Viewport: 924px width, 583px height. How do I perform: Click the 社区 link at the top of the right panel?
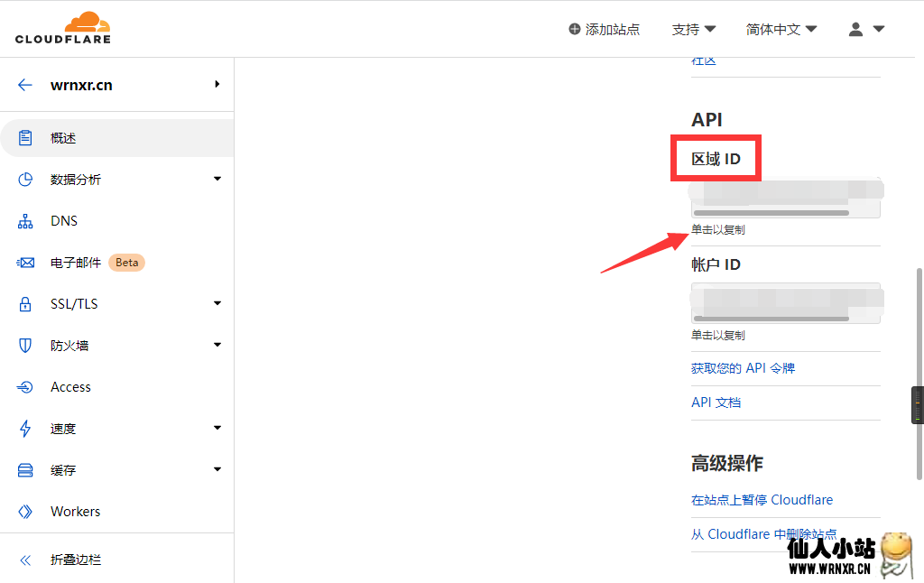pos(704,61)
